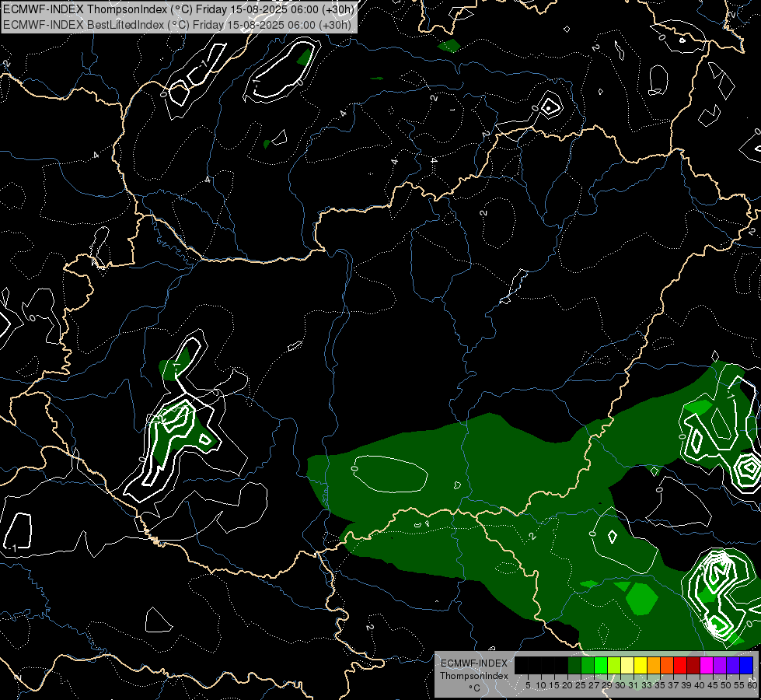The height and width of the screenshot is (700, 761).
Task: Click the °C unit label in legend
Action: tap(475, 688)
